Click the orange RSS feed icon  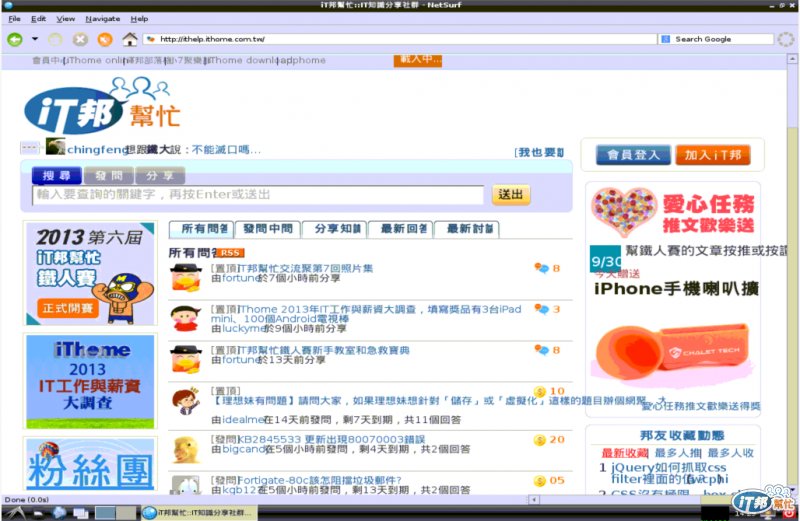pyautogui.click(x=230, y=253)
